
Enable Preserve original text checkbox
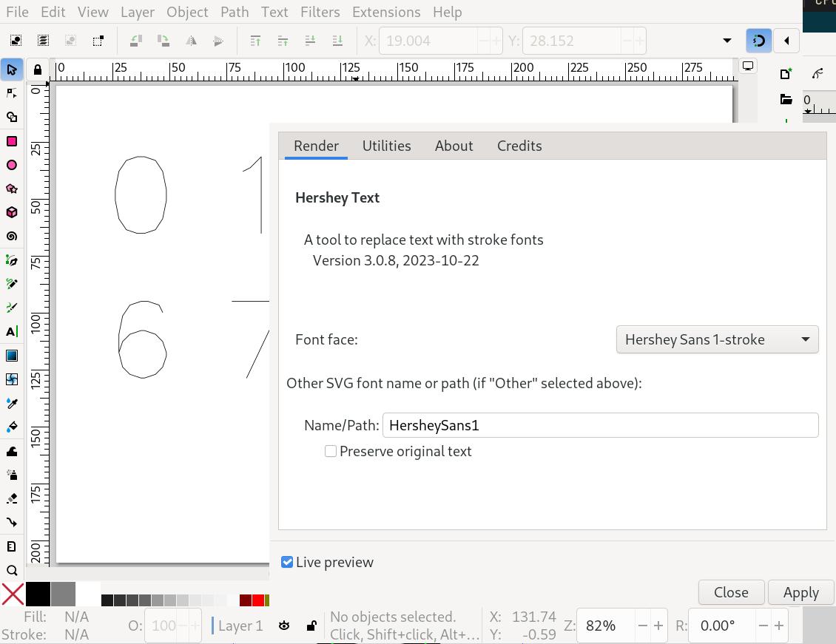click(331, 451)
